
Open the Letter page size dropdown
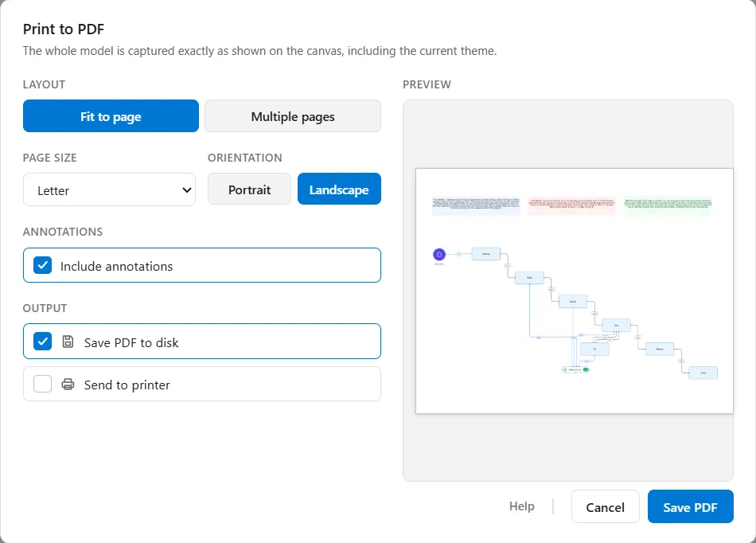[x=110, y=190]
